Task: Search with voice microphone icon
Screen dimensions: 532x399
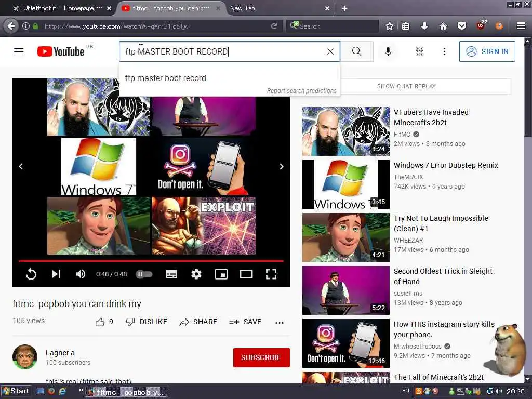Action: click(388, 51)
